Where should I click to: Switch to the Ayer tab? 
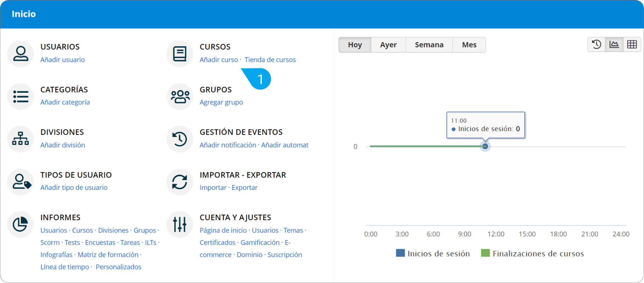388,45
